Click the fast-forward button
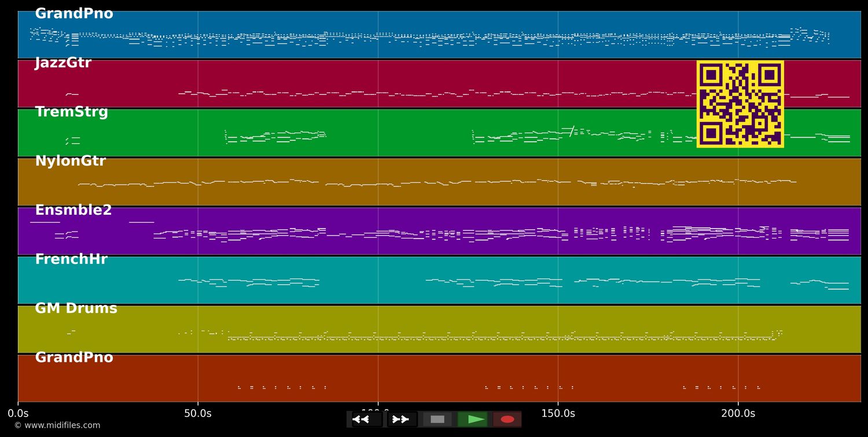Screen dimensions: 868x437 click(402, 419)
